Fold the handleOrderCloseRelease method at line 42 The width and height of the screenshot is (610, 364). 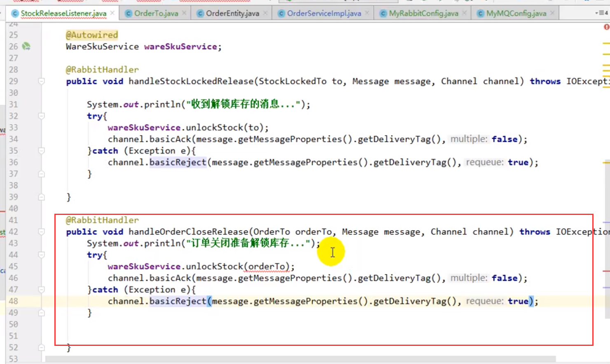pos(42,232)
